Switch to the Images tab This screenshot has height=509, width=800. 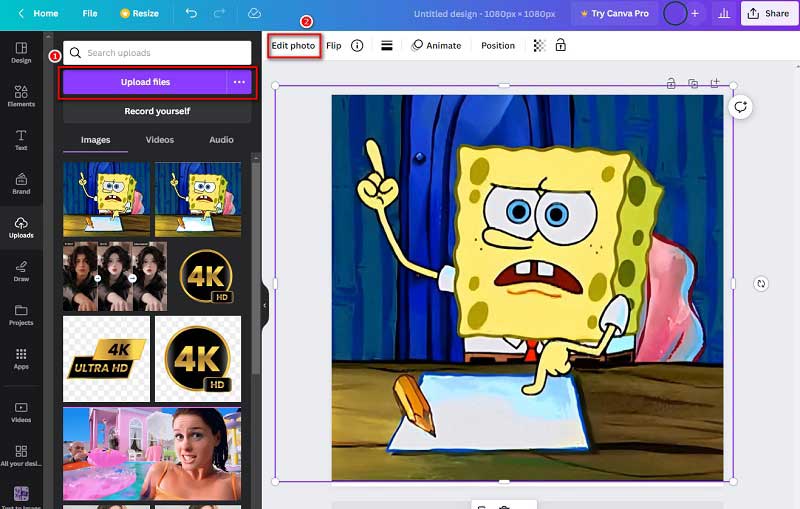pyautogui.click(x=95, y=140)
